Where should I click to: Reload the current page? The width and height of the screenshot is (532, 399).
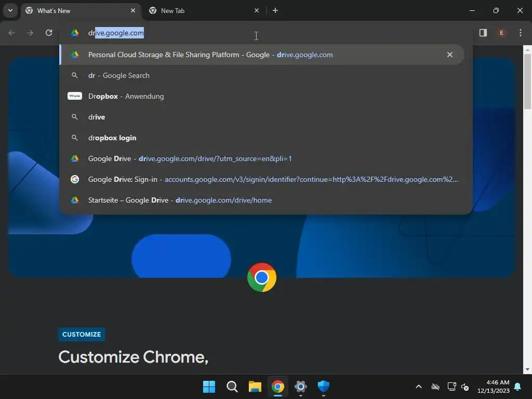(x=49, y=33)
